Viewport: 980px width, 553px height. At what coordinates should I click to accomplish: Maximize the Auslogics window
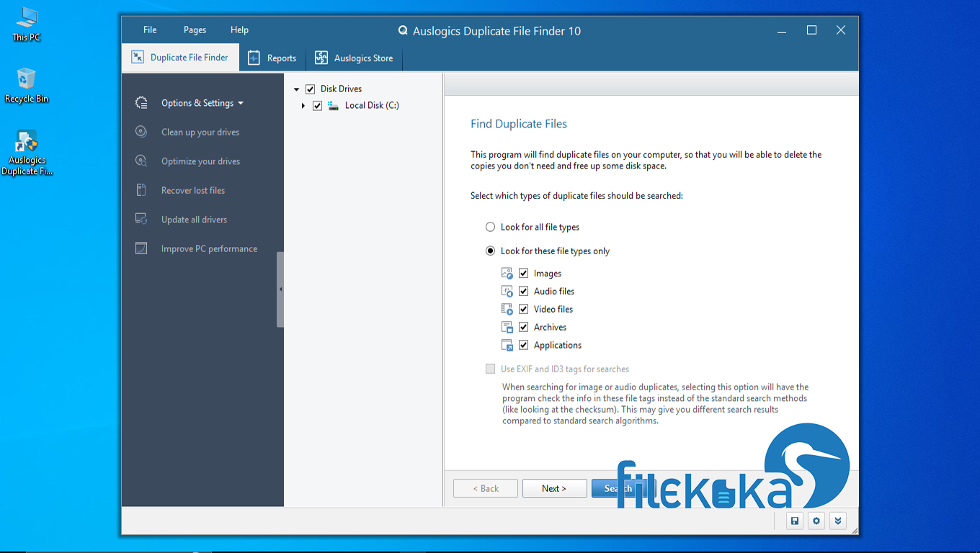pos(811,30)
